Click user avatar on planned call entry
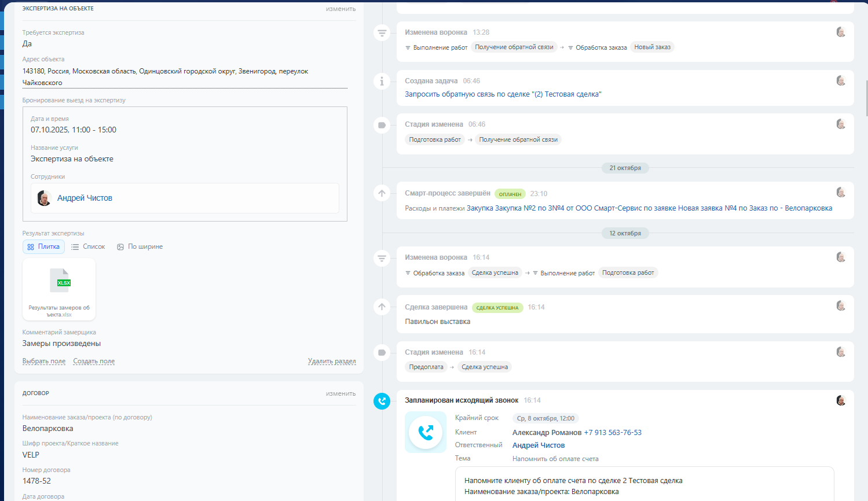Screen dimensions: 868x501 point(841,400)
